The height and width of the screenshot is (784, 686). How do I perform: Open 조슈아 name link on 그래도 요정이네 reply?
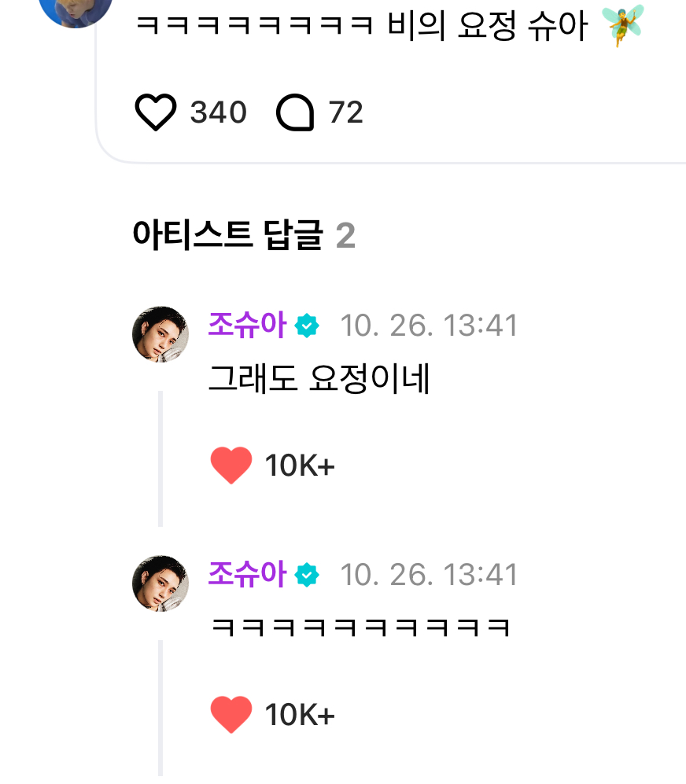click(246, 325)
